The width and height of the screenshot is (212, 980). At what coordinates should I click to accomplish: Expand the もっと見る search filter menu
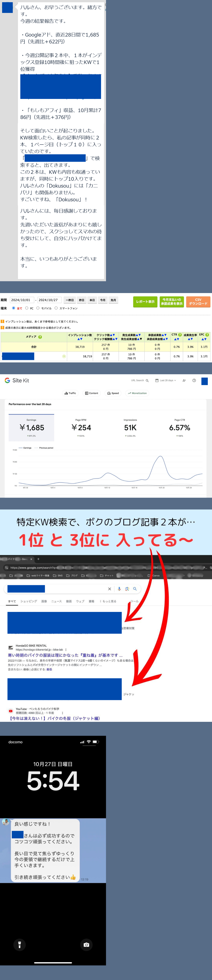pyautogui.click(x=108, y=601)
